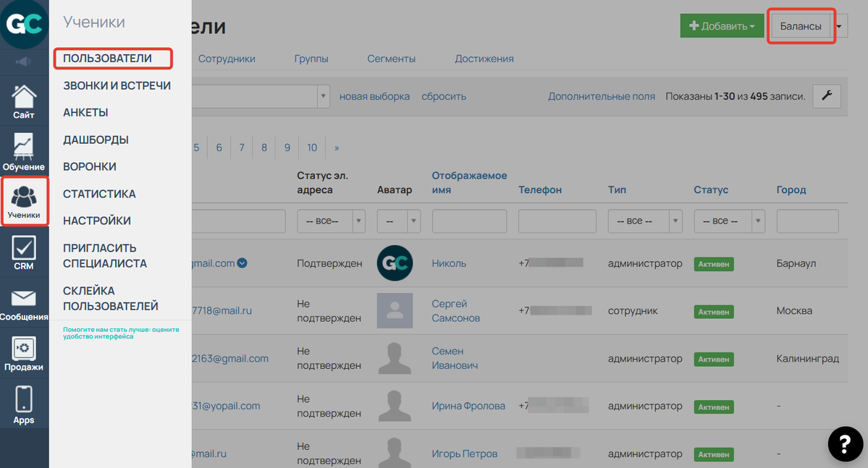
Task: Open the Обучение sidebar section
Action: point(24,152)
